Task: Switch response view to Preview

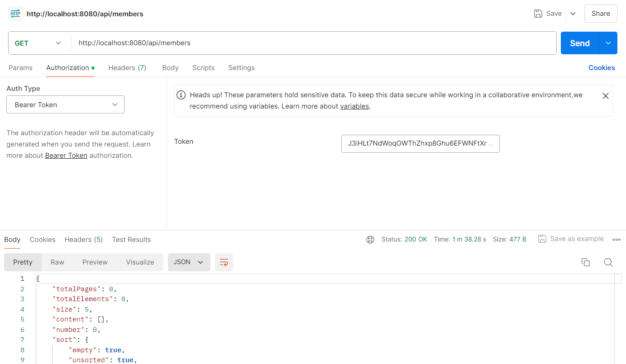Action: tap(95, 262)
